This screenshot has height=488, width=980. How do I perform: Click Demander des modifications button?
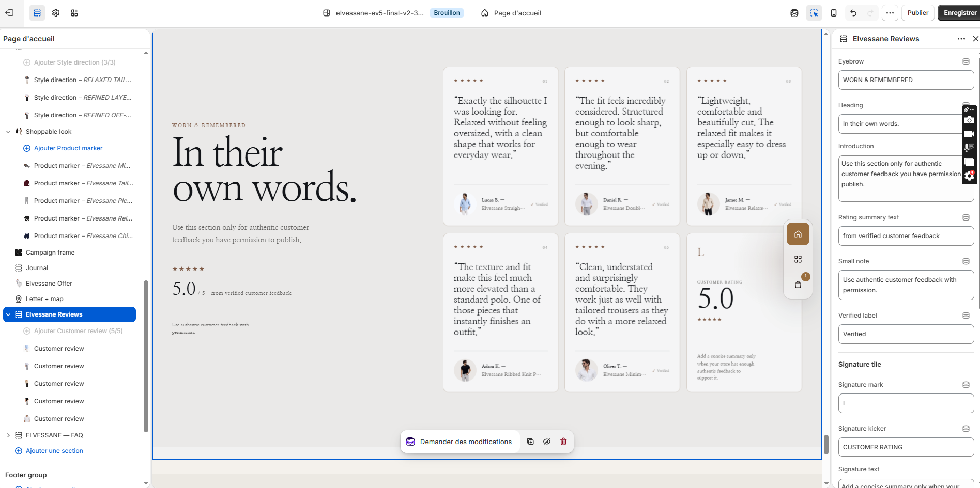460,442
